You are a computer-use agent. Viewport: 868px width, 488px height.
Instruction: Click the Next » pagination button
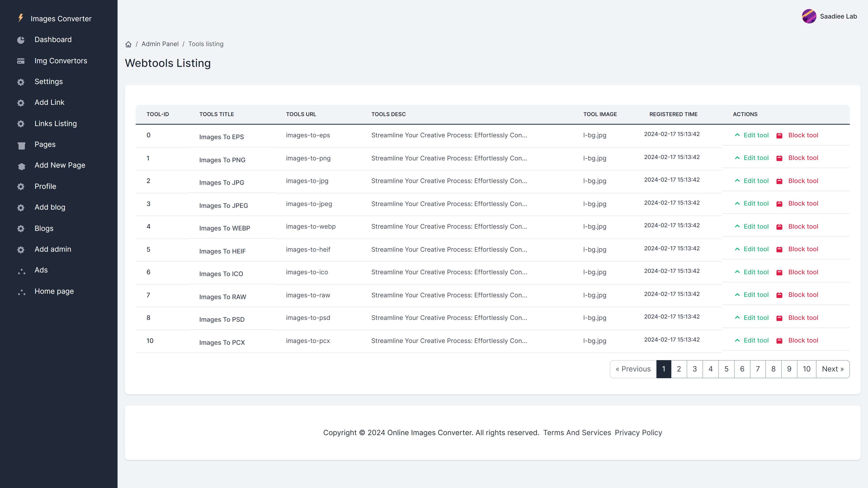(x=832, y=369)
